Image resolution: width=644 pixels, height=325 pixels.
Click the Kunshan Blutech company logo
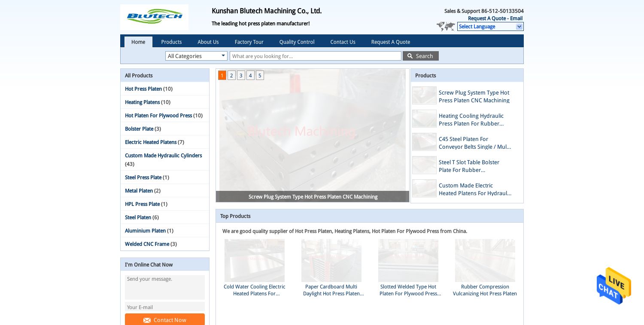pyautogui.click(x=155, y=17)
